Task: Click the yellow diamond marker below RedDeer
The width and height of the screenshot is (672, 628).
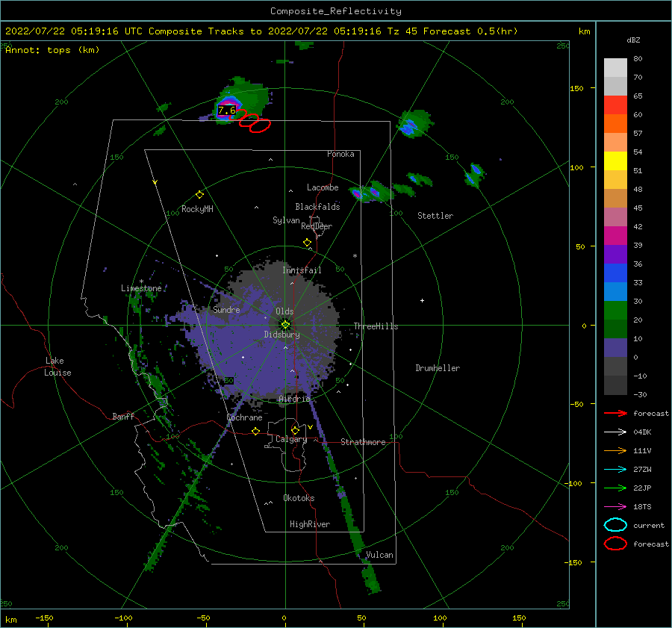Action: coord(307,243)
